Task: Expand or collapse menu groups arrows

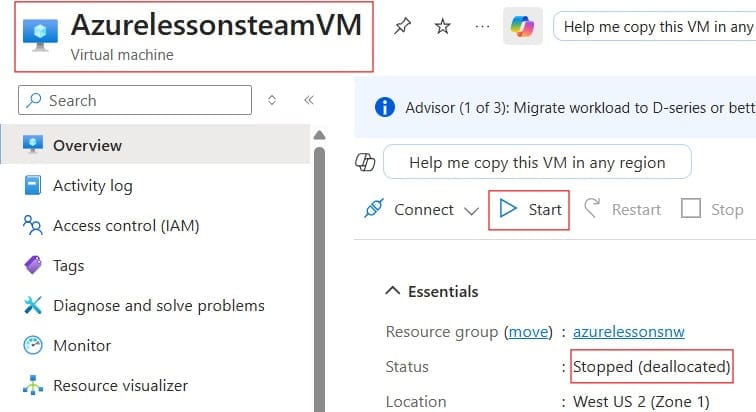Action: [x=272, y=100]
